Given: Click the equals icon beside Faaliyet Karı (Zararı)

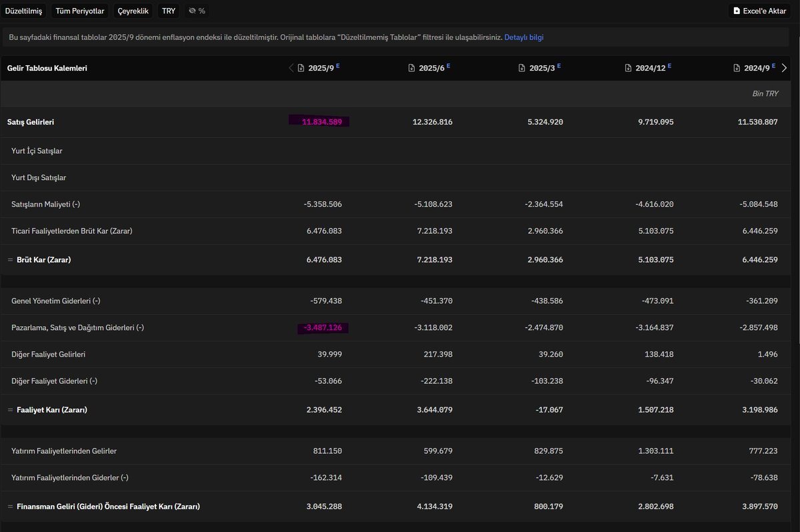Looking at the screenshot, I should [10, 410].
